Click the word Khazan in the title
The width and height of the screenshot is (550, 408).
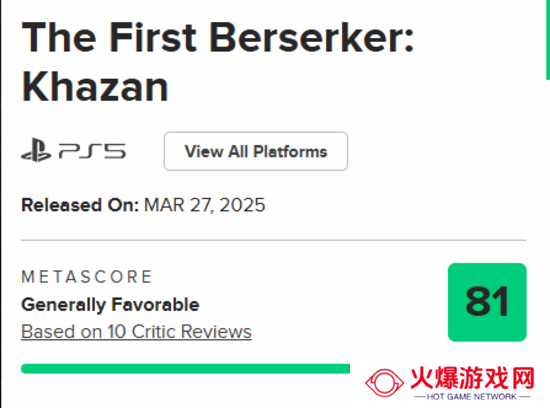click(x=95, y=86)
